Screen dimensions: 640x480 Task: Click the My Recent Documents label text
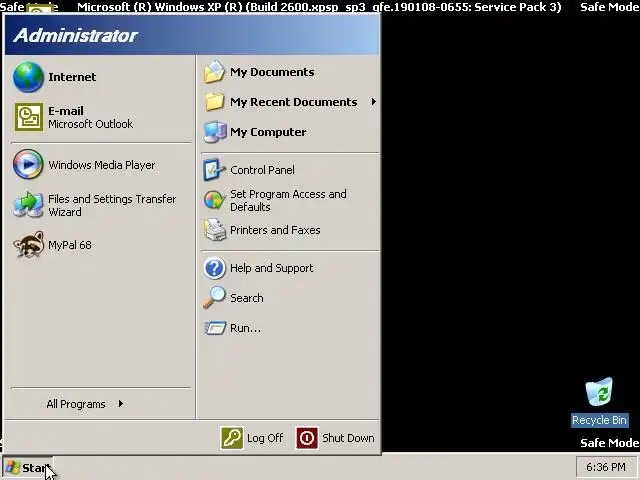(x=293, y=102)
